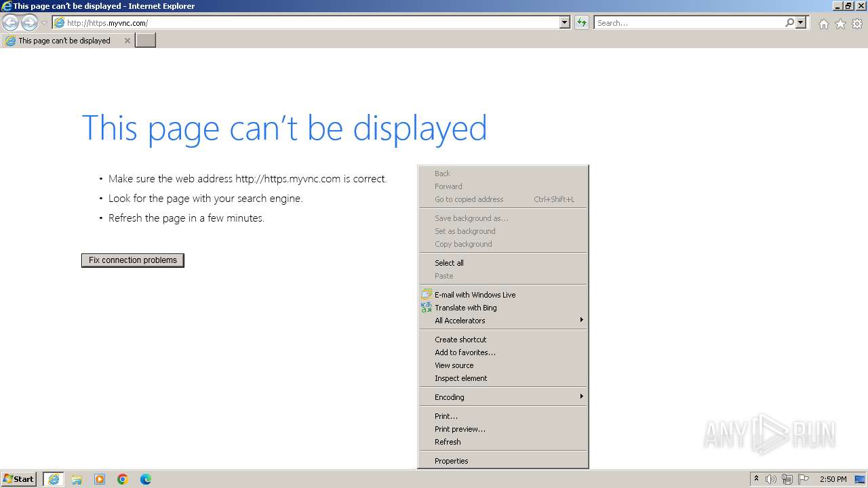The height and width of the screenshot is (488, 868).
Task: Choose 'Add to favorites...' entry
Action: point(503,352)
